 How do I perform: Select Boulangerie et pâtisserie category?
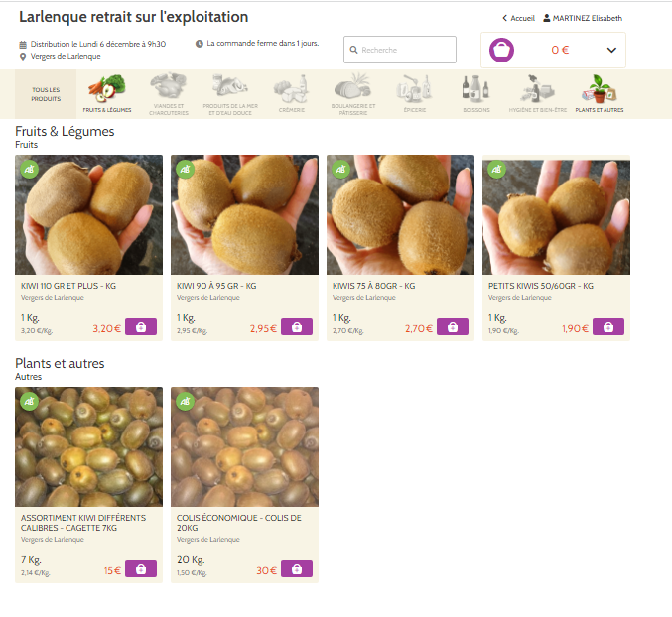click(x=353, y=94)
